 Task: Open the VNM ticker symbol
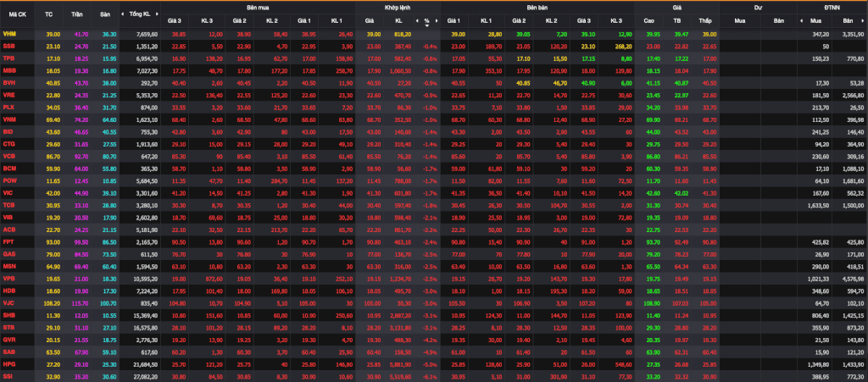click(8, 119)
